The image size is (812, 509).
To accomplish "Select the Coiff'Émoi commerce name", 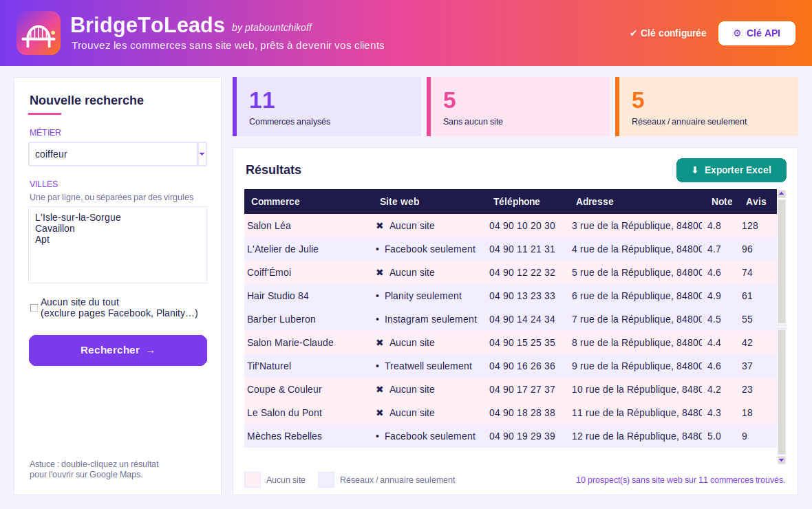I will [x=269, y=272].
